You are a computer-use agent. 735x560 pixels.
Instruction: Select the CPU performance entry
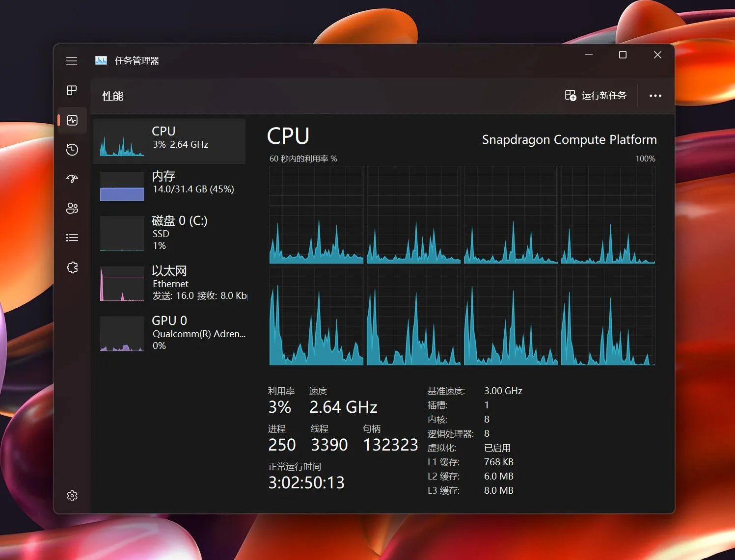point(169,141)
